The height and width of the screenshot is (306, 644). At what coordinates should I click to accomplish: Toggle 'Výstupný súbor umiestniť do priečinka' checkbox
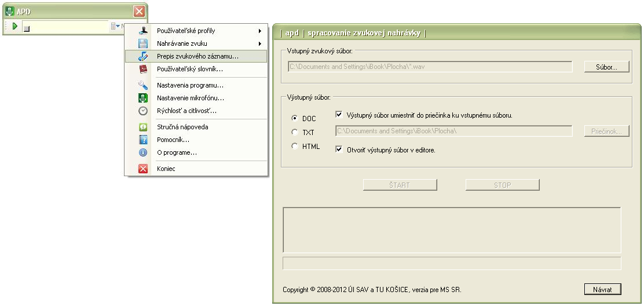click(339, 115)
